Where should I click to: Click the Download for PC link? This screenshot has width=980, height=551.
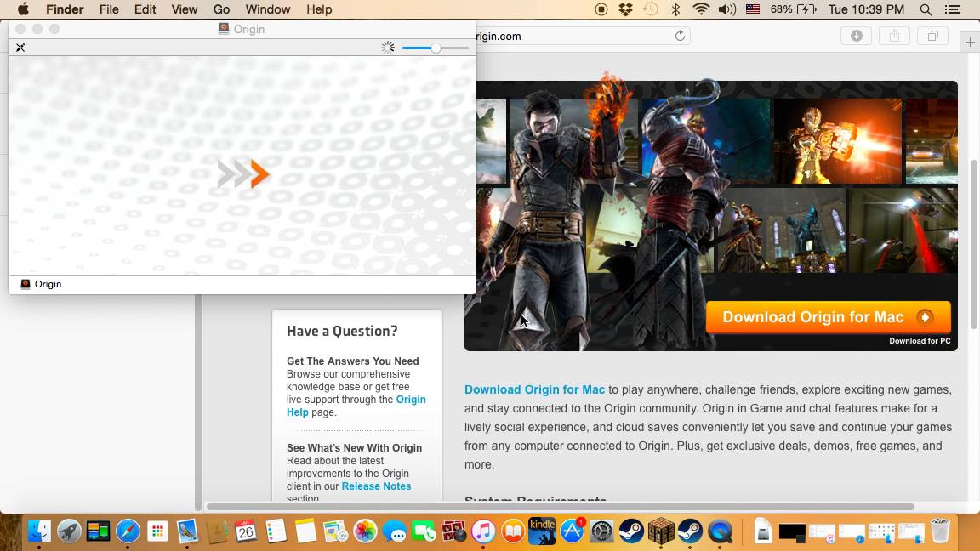click(920, 341)
